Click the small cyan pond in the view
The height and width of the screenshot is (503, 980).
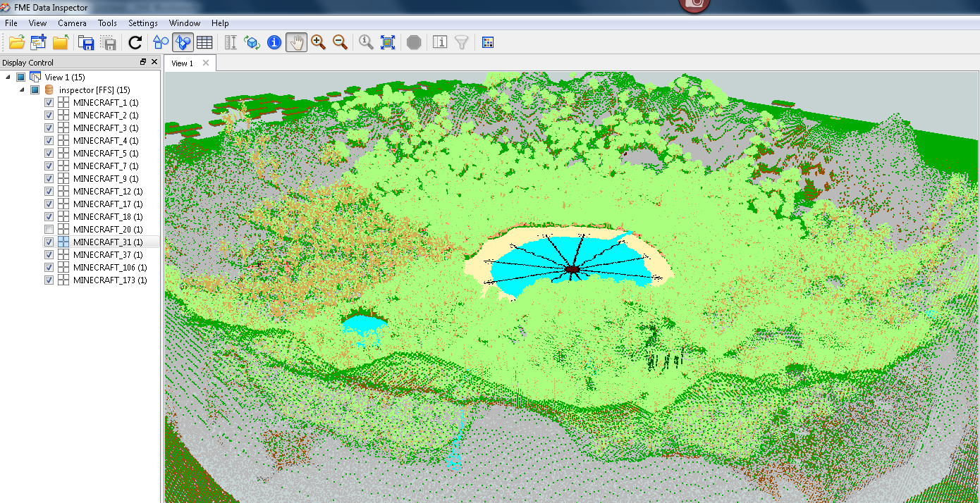tap(364, 325)
